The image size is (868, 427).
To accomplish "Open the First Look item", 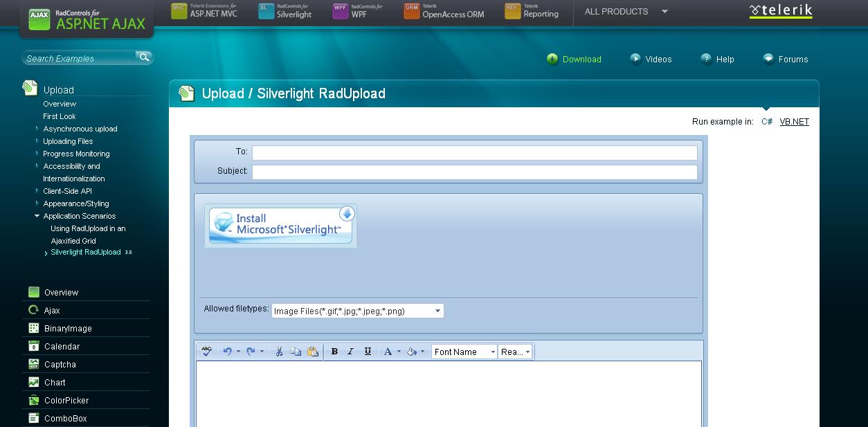I will (60, 116).
